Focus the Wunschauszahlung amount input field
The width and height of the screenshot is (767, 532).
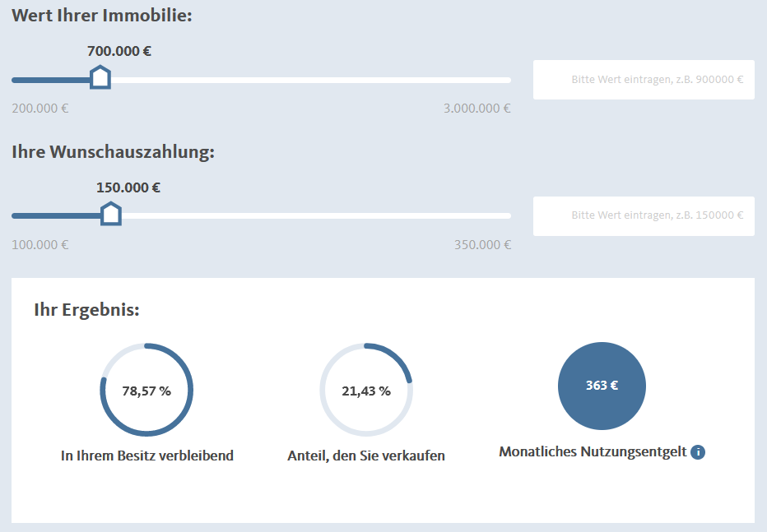coord(644,216)
